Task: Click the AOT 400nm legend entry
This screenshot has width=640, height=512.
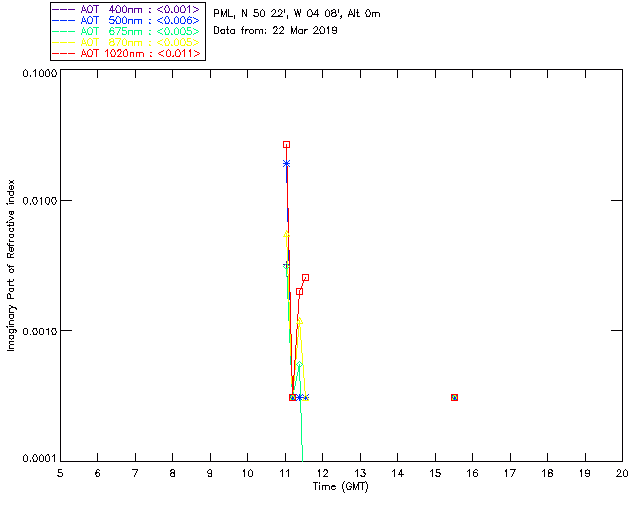Action: (x=127, y=9)
